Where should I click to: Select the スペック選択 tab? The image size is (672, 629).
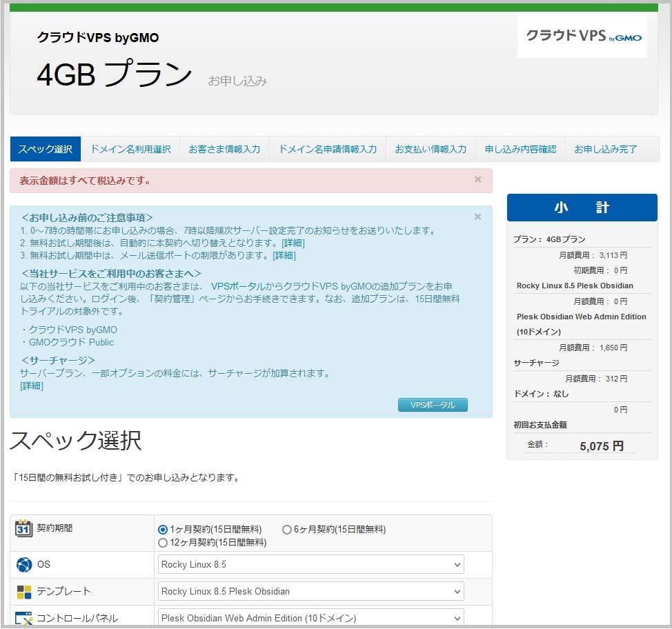pos(46,149)
